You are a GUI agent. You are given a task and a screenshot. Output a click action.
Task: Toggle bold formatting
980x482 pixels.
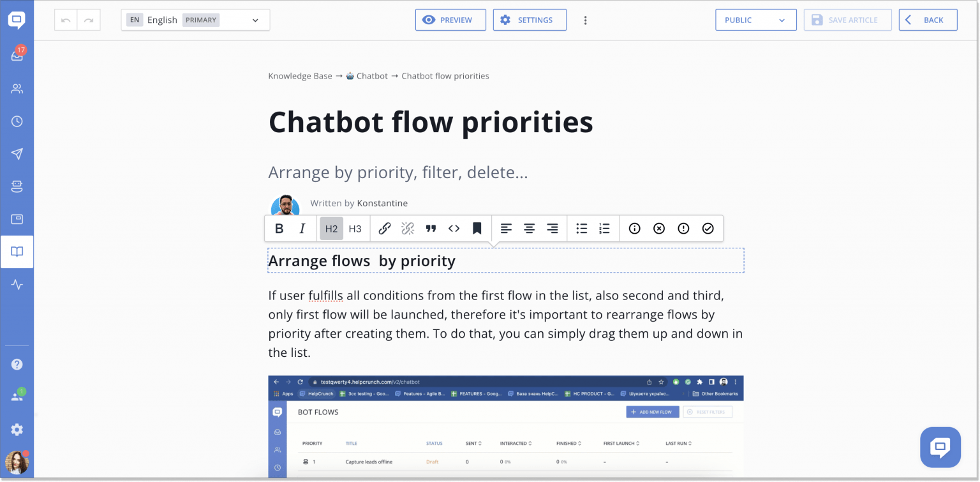pos(279,228)
